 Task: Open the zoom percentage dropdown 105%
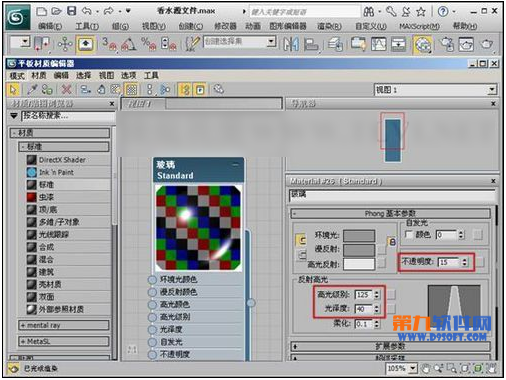coord(413,368)
